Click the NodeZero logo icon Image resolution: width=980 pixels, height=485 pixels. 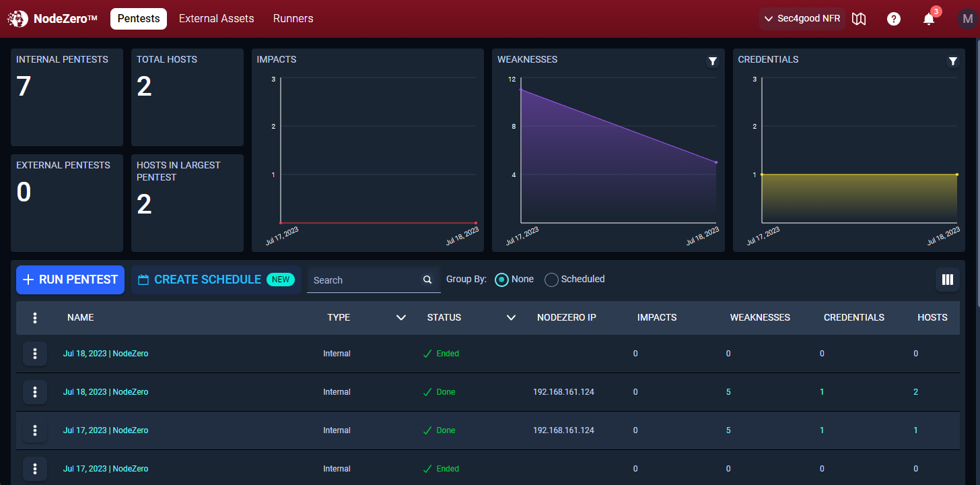click(17, 19)
